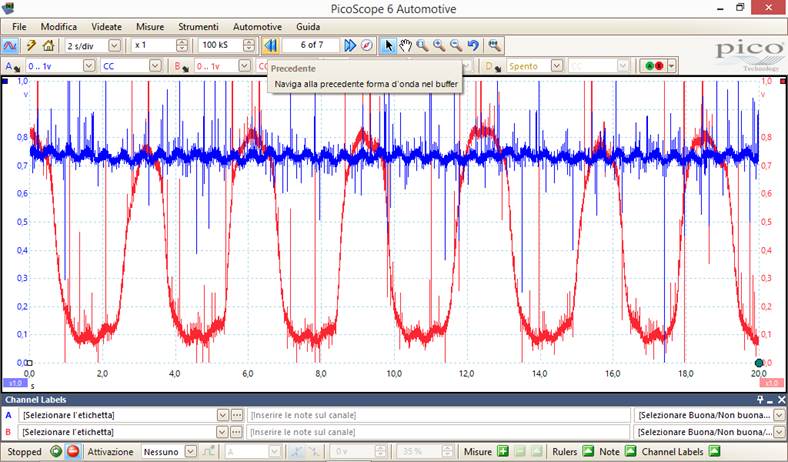Click the zoom in tool
The height and width of the screenshot is (462, 788).
point(439,46)
